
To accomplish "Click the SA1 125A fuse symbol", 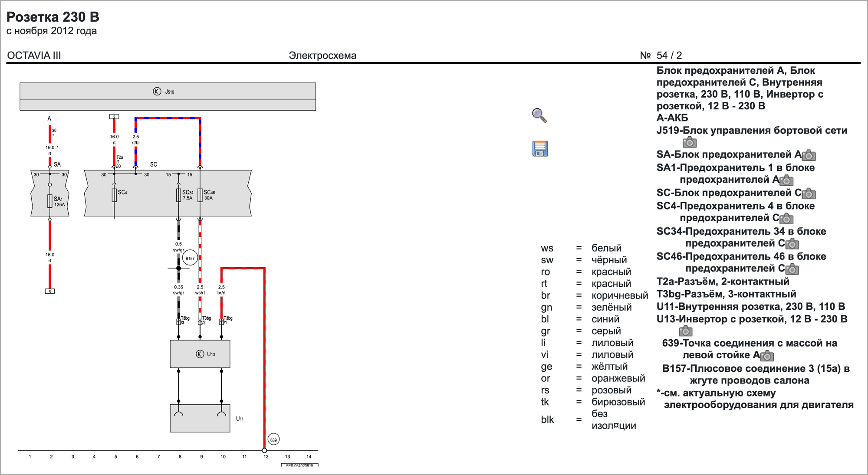I will point(50,201).
